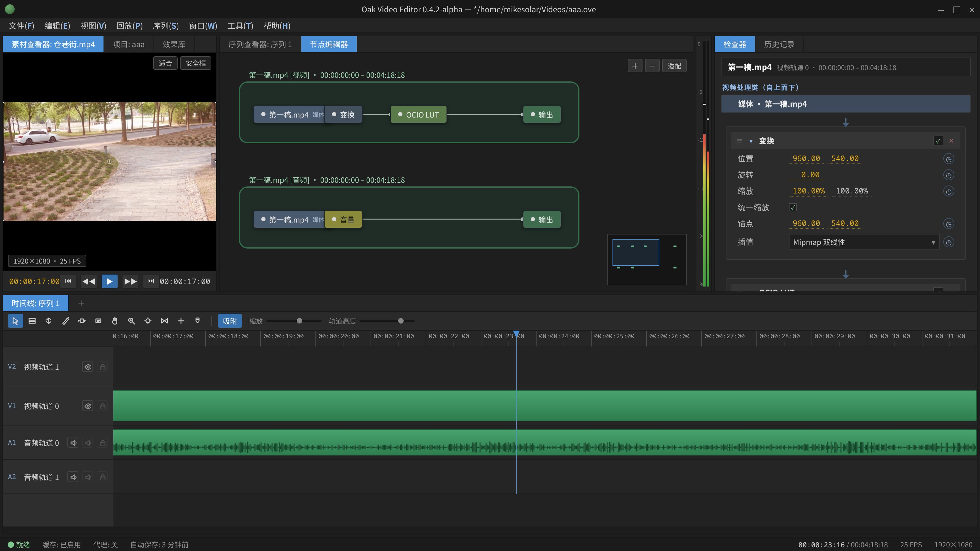Open the 编辑(E) menu
Screen dimensions: 980x551
(x=57, y=26)
